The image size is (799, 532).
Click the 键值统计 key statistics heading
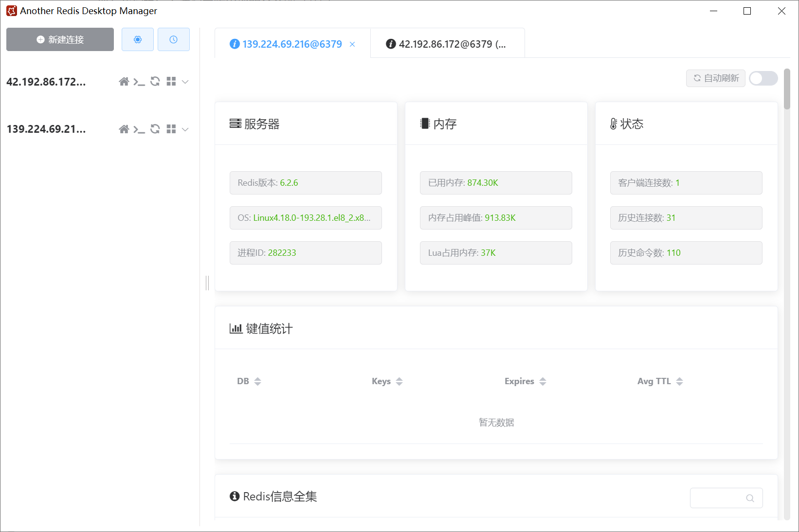click(261, 329)
